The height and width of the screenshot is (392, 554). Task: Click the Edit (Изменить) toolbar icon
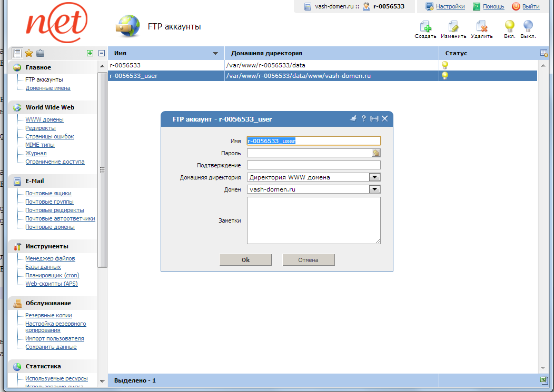tap(453, 27)
